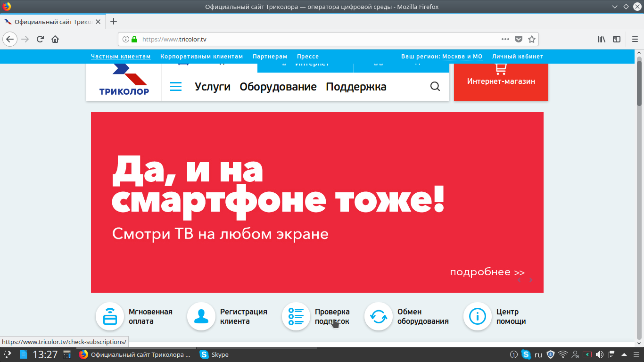Image resolution: width=644 pixels, height=362 pixels.
Task: Follow the подробнее >> banner link
Action: tap(487, 272)
